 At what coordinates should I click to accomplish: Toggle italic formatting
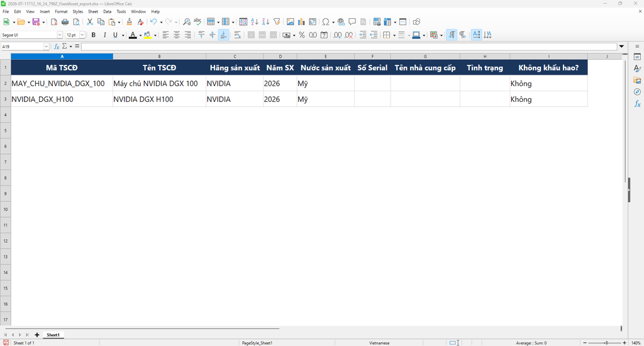pos(105,35)
